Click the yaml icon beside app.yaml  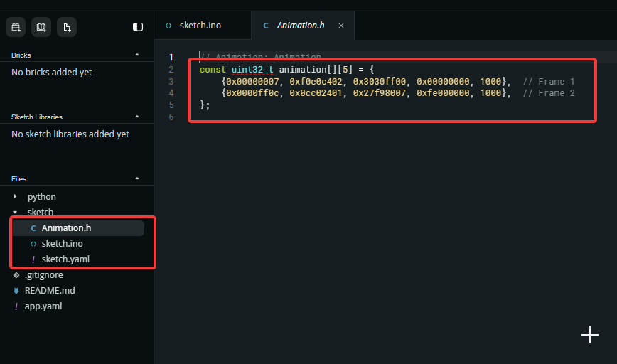pyautogui.click(x=16, y=306)
